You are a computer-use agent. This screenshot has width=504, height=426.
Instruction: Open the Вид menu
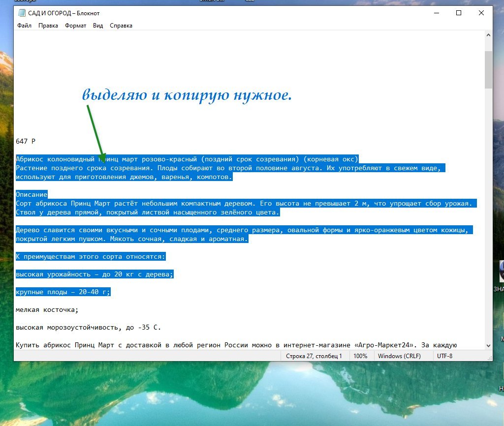pyautogui.click(x=98, y=26)
